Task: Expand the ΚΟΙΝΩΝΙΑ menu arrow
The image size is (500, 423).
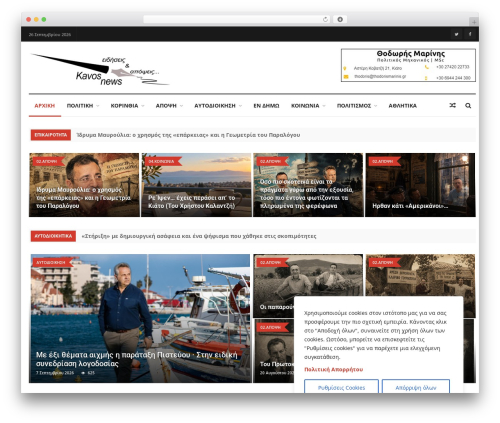Action: [x=324, y=106]
